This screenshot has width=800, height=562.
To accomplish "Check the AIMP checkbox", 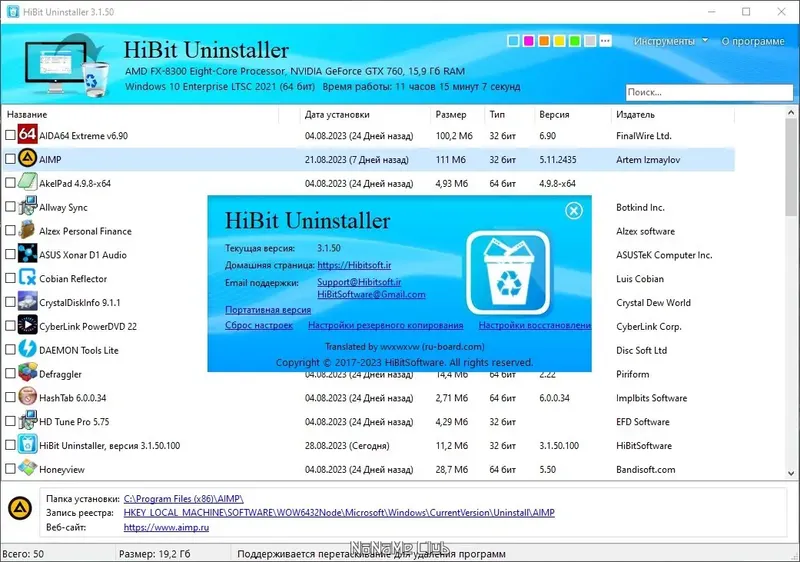I will click(10, 159).
